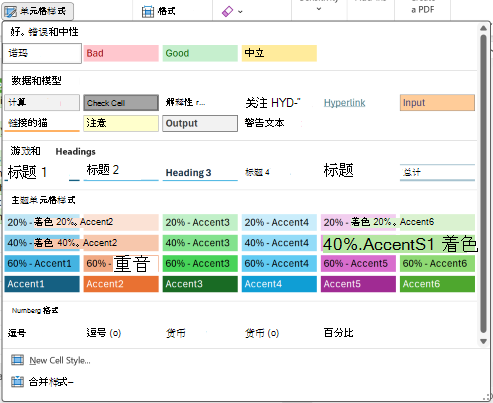The image size is (493, 403).
Task: Open the Format table icon button
Action: [x=148, y=12]
